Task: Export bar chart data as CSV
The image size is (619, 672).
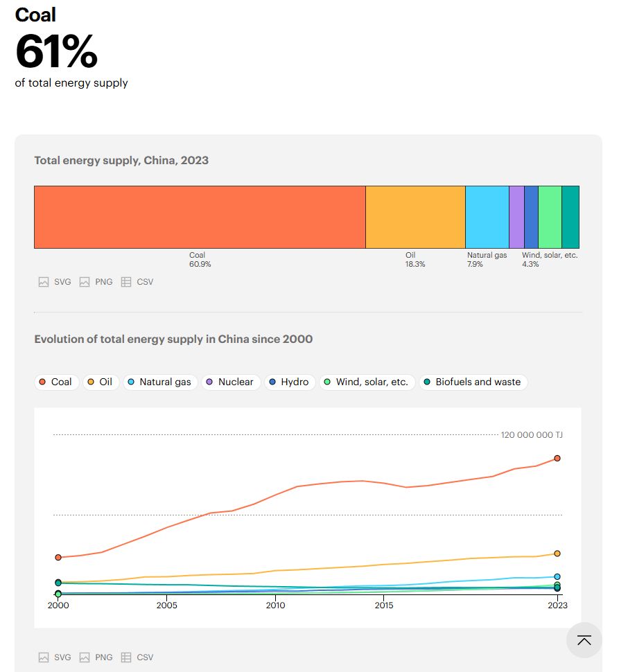Action: tap(137, 282)
